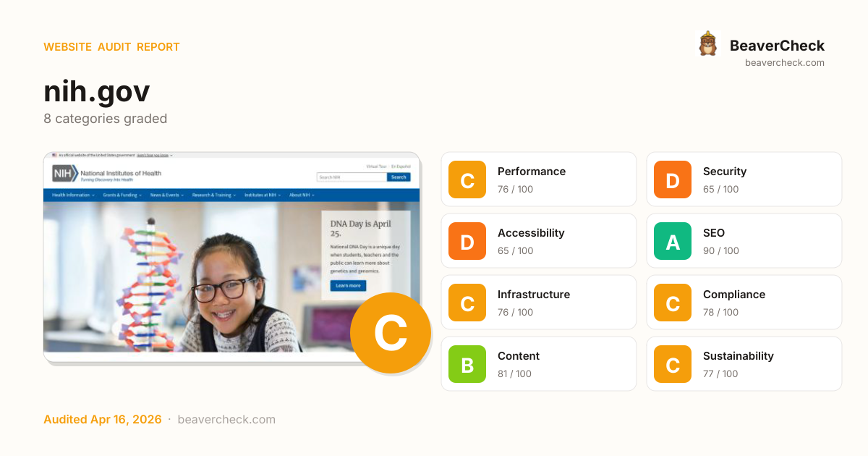Click the Accessibility grade D badge
Screen dimensions: 868x456
tap(467, 241)
